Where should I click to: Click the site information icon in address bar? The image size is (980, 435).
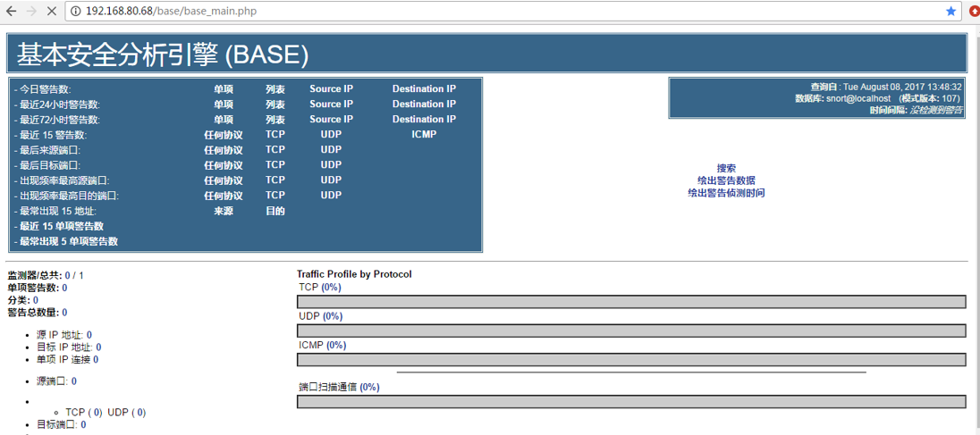coord(76,11)
